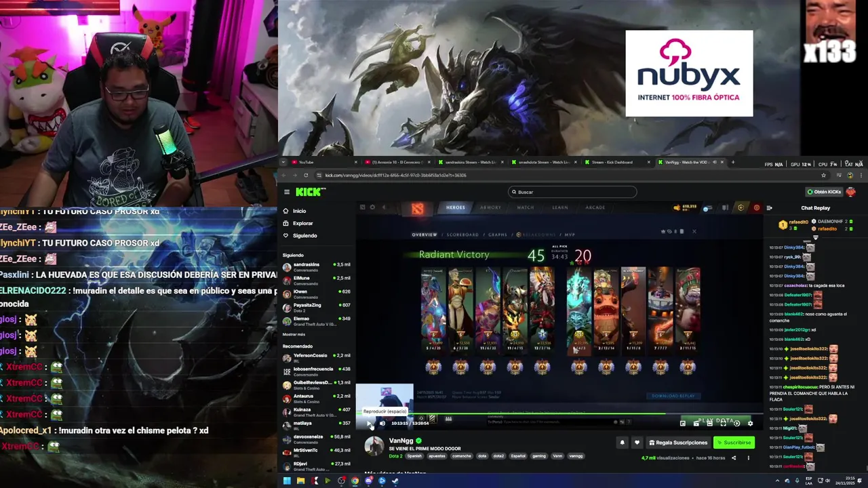Toggle theater mode in video player
Image resolution: width=868 pixels, height=488 pixels.
709,423
